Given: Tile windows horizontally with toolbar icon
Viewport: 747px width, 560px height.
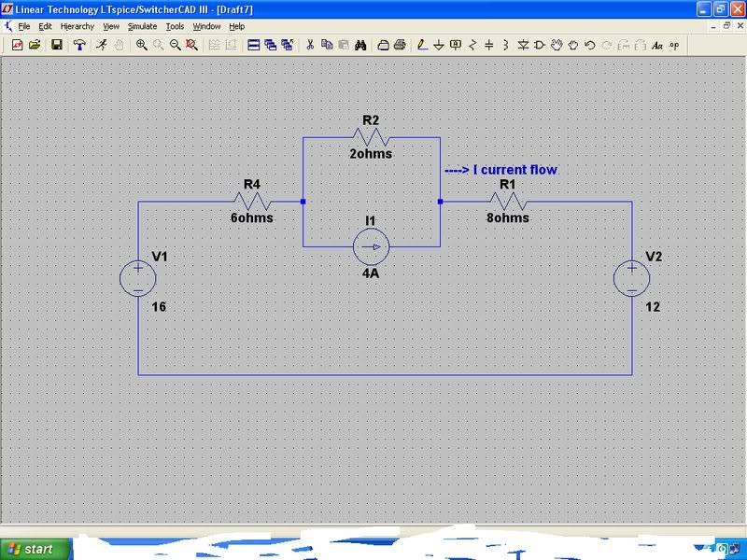Looking at the screenshot, I should click(254, 45).
